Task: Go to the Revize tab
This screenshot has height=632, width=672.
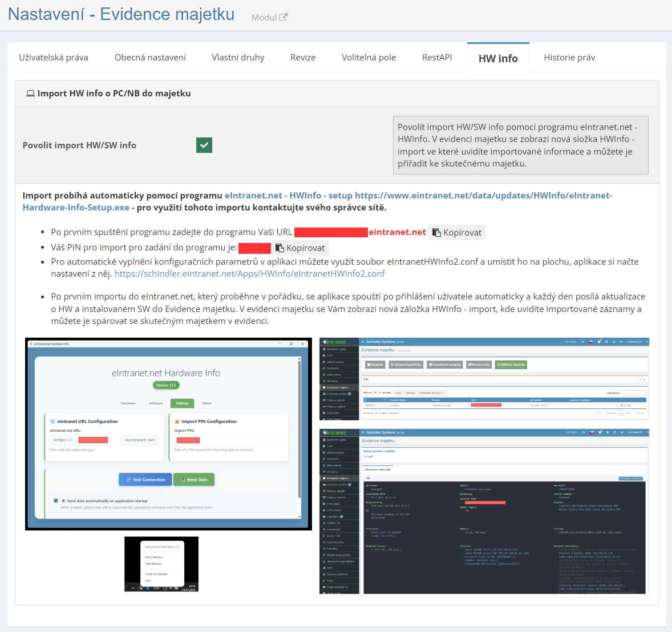Action: click(x=303, y=58)
